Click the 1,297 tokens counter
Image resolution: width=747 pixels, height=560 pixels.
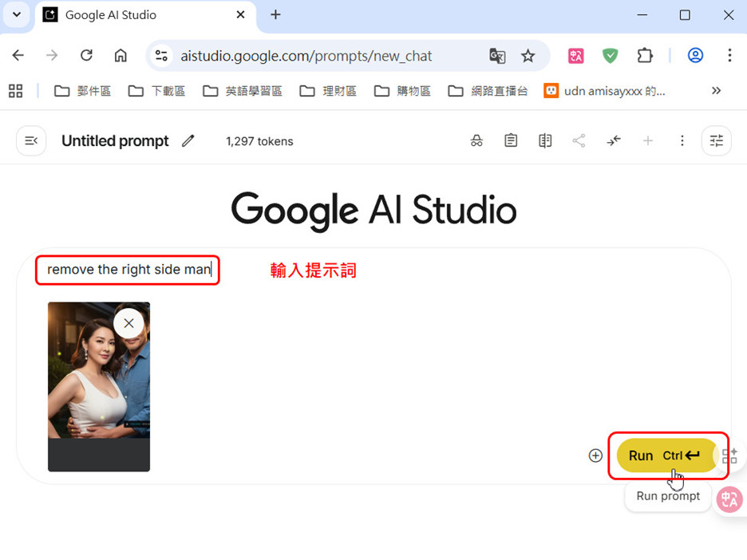[x=259, y=141]
